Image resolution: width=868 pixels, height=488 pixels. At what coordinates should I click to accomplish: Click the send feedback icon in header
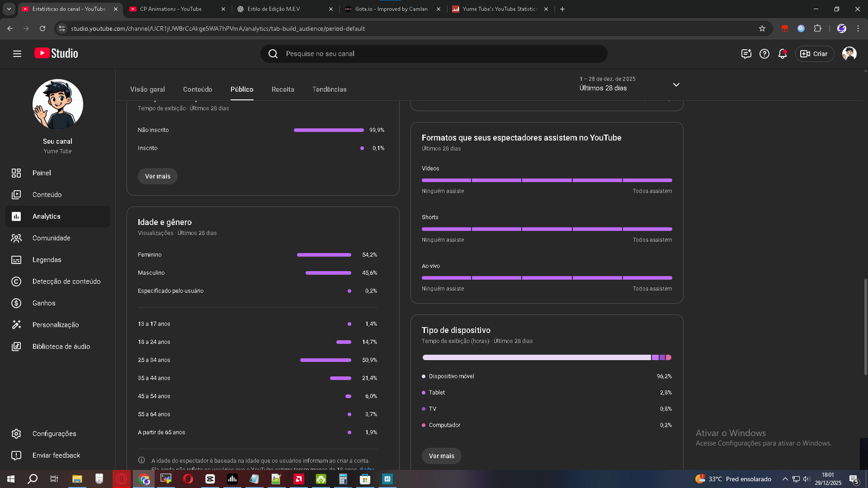(x=746, y=54)
